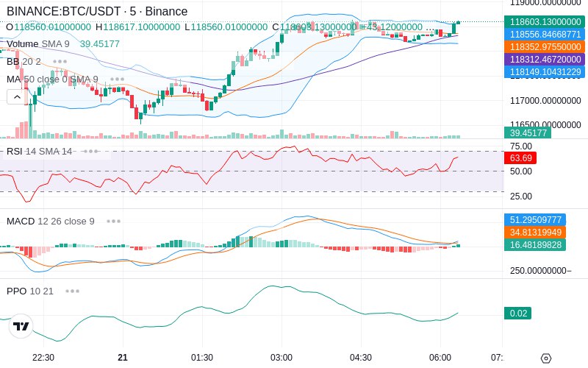
Task: Click the MACD 250.00000000 scale label
Action: click(x=540, y=270)
